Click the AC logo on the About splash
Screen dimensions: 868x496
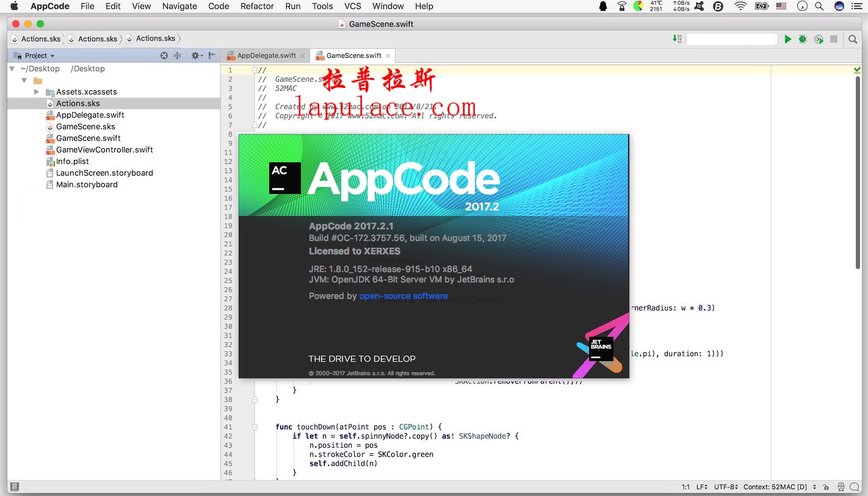[x=284, y=178]
